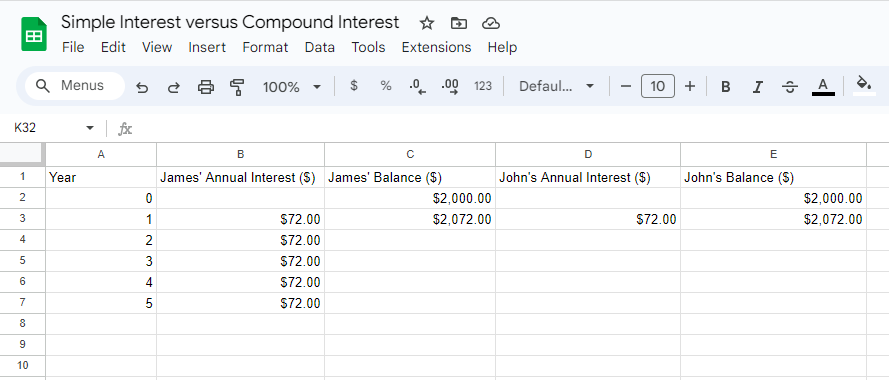Click John's Annual Interest ($) cell
Viewport: 889px width, 380px height.
point(588,178)
